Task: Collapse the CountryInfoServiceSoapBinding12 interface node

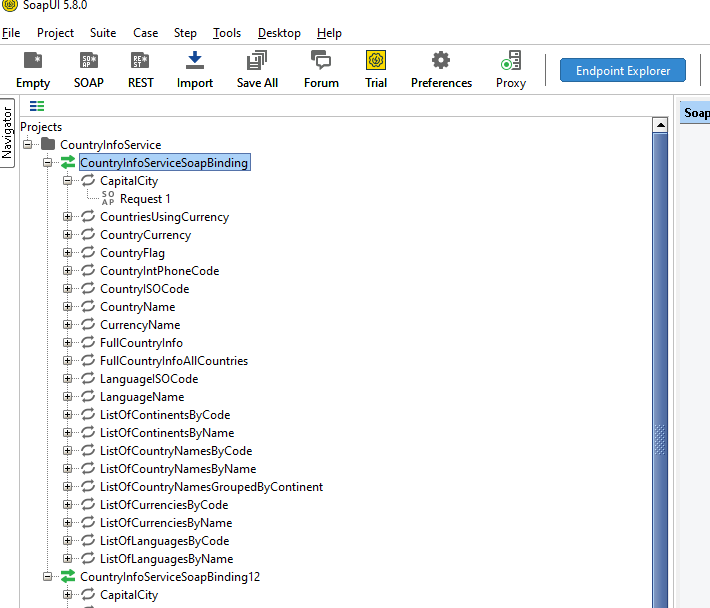Action: click(48, 576)
